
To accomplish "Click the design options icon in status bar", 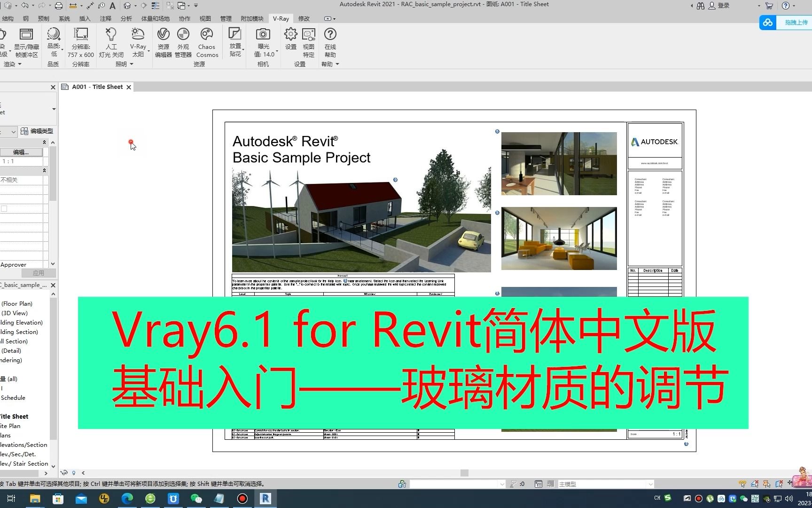I will click(539, 484).
